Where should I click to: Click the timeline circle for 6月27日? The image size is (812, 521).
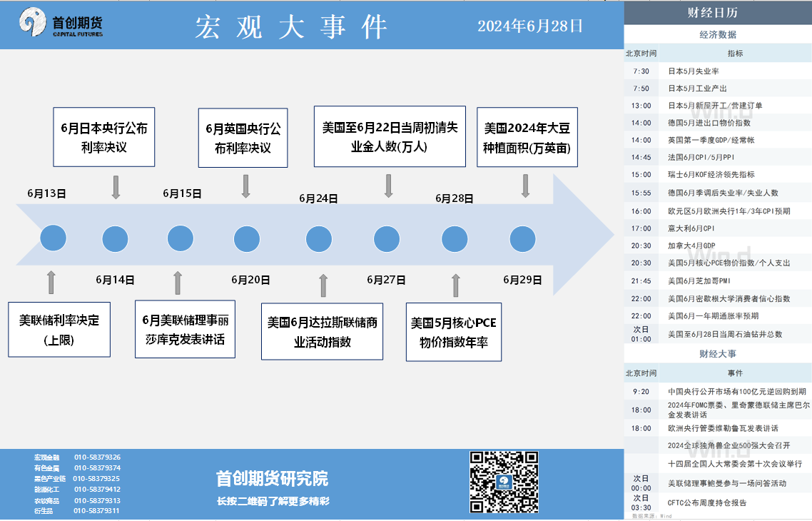(x=386, y=239)
